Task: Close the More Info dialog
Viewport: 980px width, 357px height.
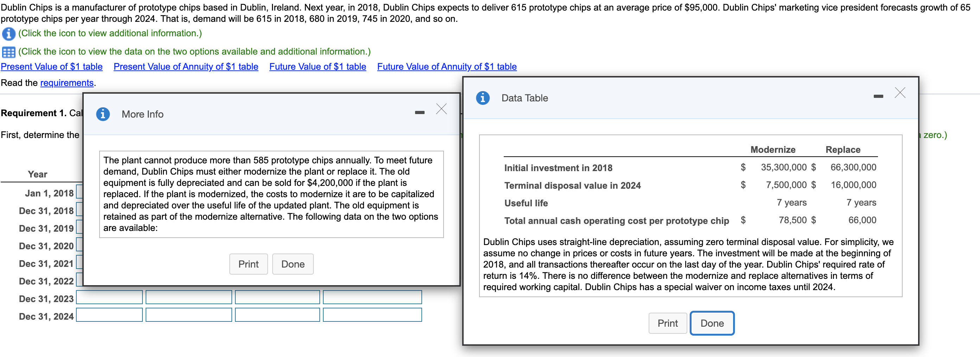Action: click(x=441, y=109)
